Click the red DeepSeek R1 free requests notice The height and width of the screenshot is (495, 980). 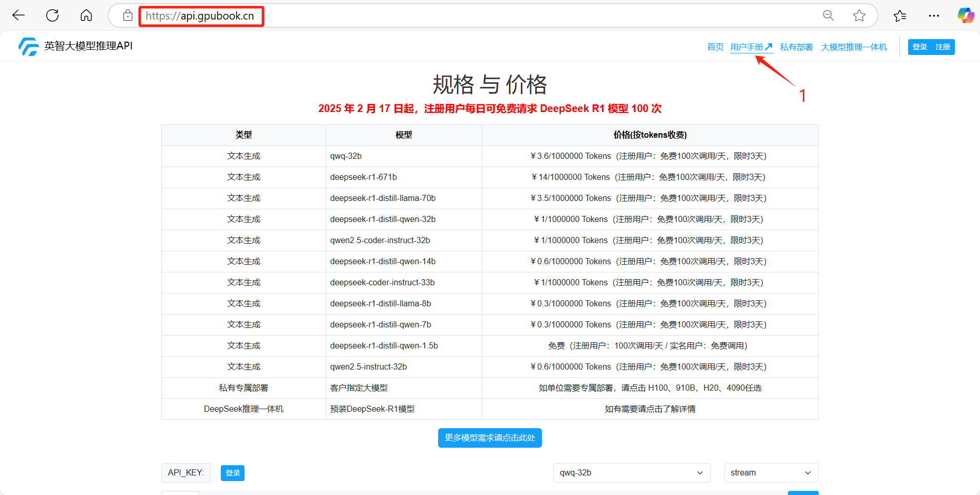pos(490,109)
